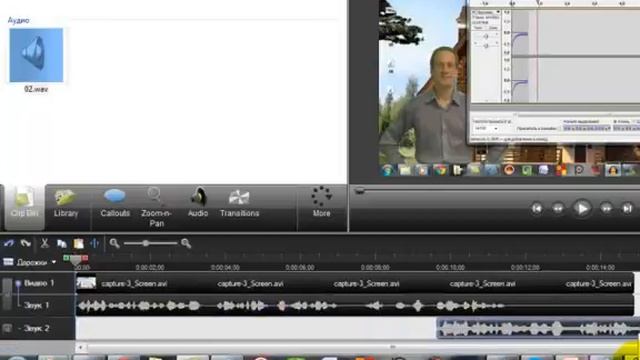640x360 pixels.
Task: Click the tracks icon beside Дорожки
Action: [x=8, y=262]
